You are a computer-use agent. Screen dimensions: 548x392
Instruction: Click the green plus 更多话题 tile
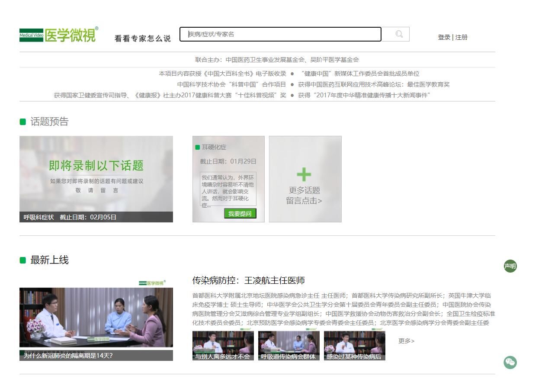click(x=305, y=179)
